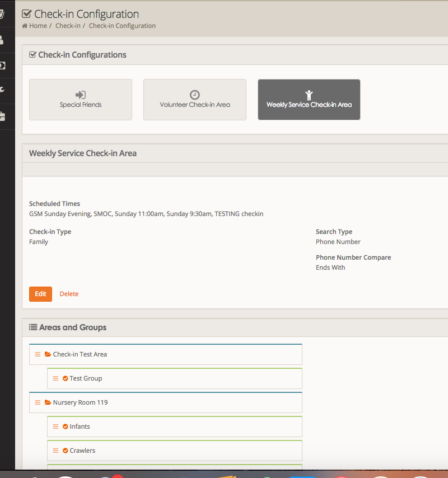448x478 pixels.
Task: Click the check-circle icon next to Infants
Action: pyautogui.click(x=66, y=427)
